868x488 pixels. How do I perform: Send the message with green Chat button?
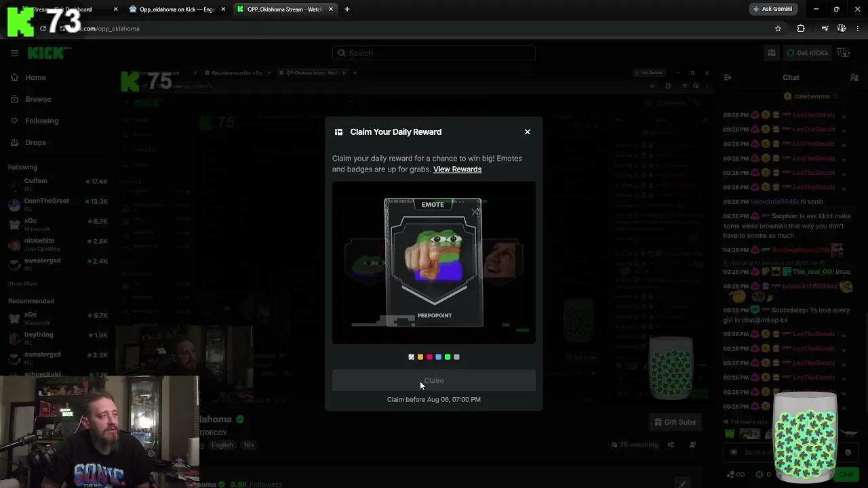pos(845,474)
